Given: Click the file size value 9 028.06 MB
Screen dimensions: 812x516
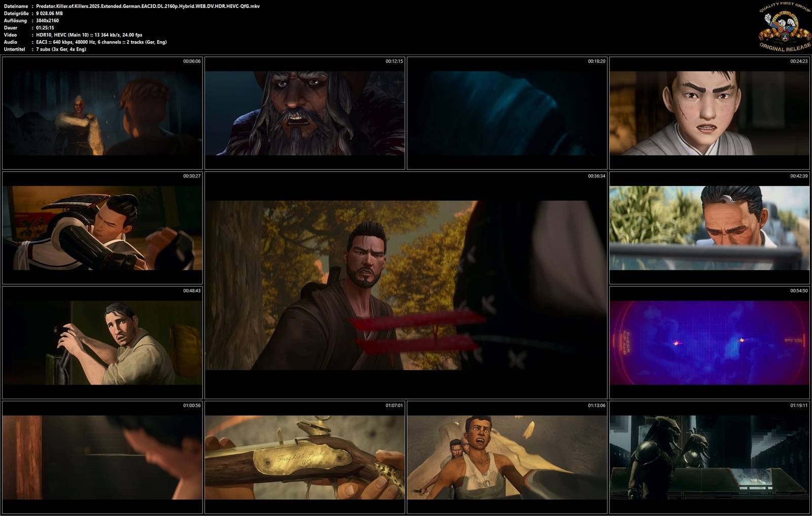Looking at the screenshot, I should (50, 13).
